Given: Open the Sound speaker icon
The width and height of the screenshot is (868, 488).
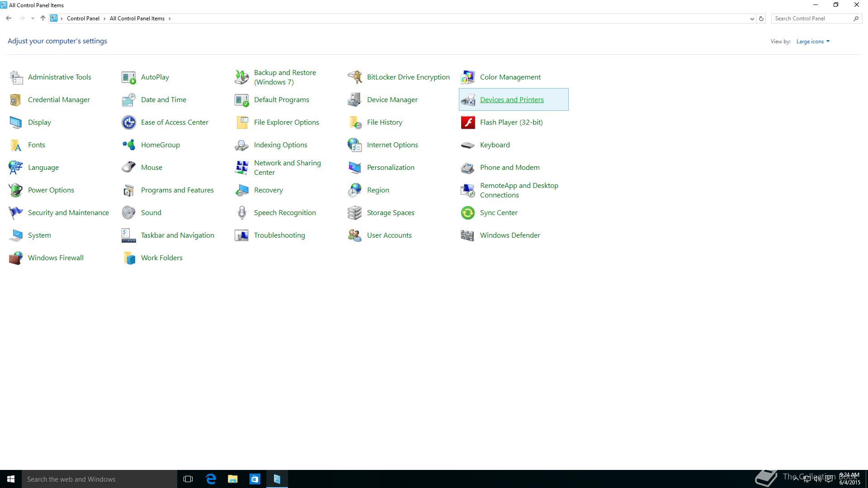Looking at the screenshot, I should 129,213.
